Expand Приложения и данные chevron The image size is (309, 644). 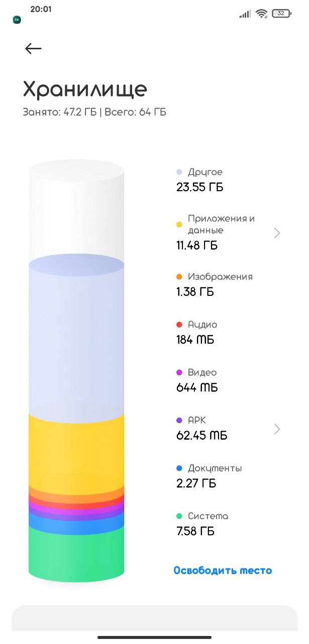(x=277, y=232)
